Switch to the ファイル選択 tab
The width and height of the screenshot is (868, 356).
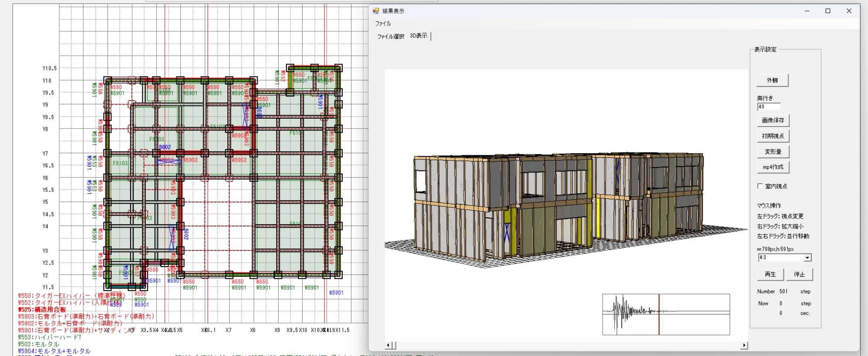pos(390,37)
